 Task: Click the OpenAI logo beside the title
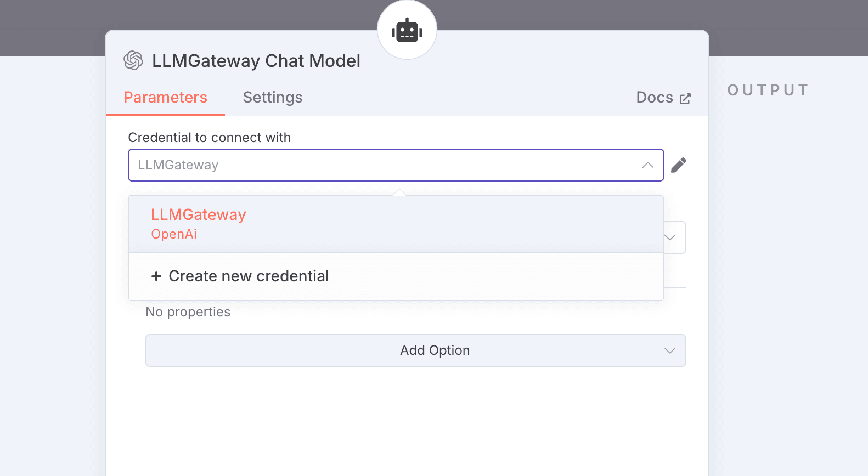tap(133, 60)
